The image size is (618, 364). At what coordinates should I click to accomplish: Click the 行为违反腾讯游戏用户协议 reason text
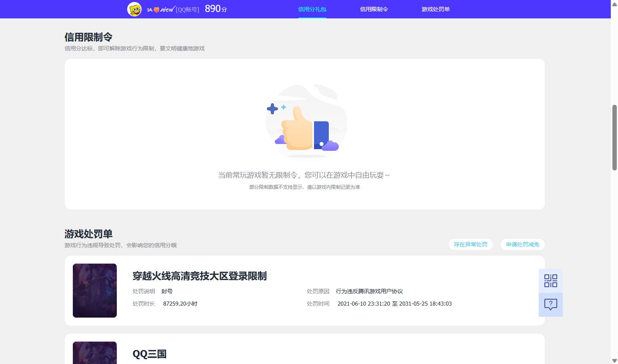pos(369,291)
